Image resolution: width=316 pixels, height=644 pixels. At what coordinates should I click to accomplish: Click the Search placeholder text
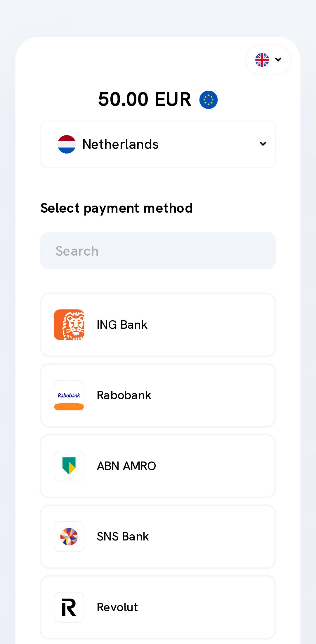77,251
